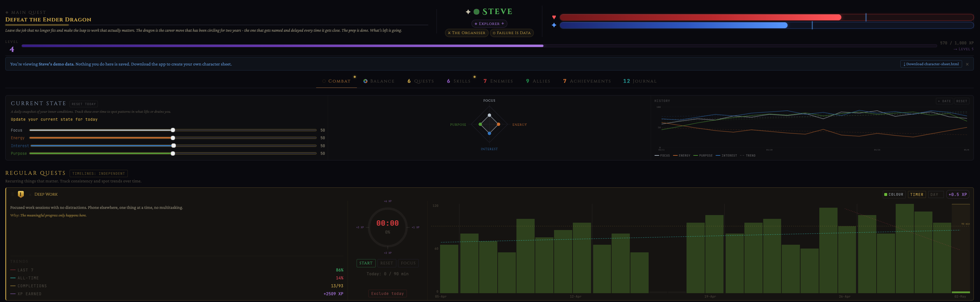Click the blue star mana icon
Image resolution: width=980 pixels, height=302 pixels.
pyautogui.click(x=554, y=25)
